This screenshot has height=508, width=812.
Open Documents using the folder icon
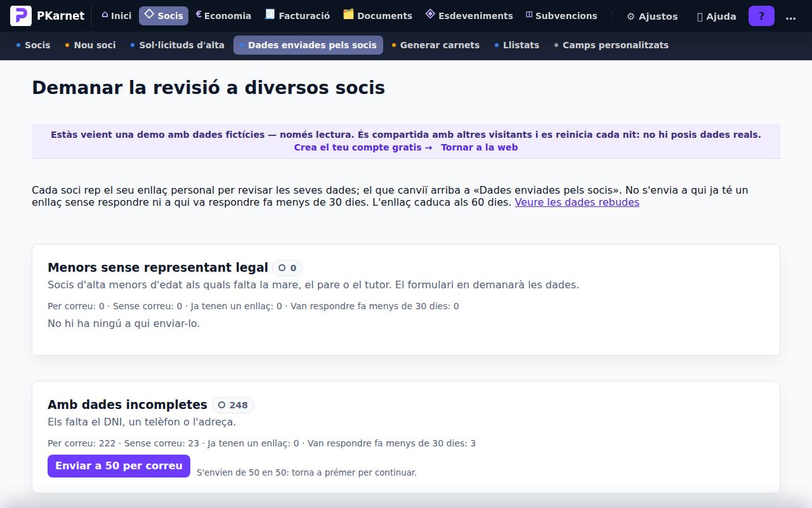348,15
